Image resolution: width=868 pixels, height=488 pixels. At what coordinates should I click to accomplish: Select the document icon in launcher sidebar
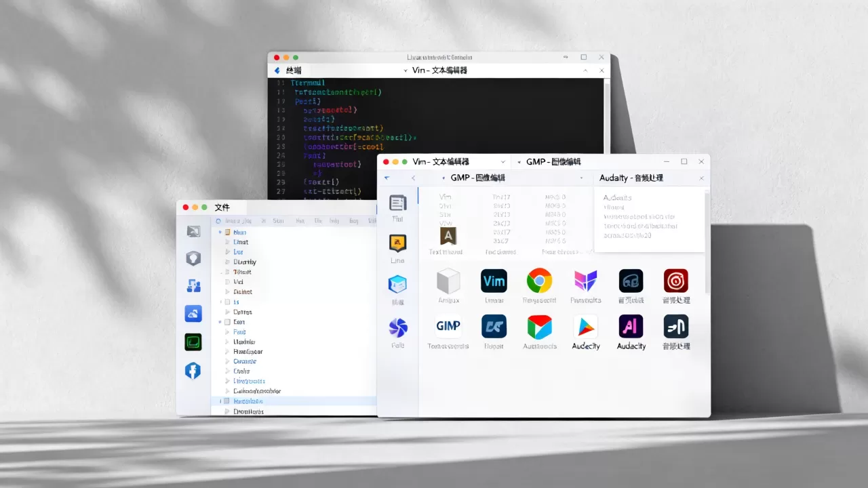(398, 202)
